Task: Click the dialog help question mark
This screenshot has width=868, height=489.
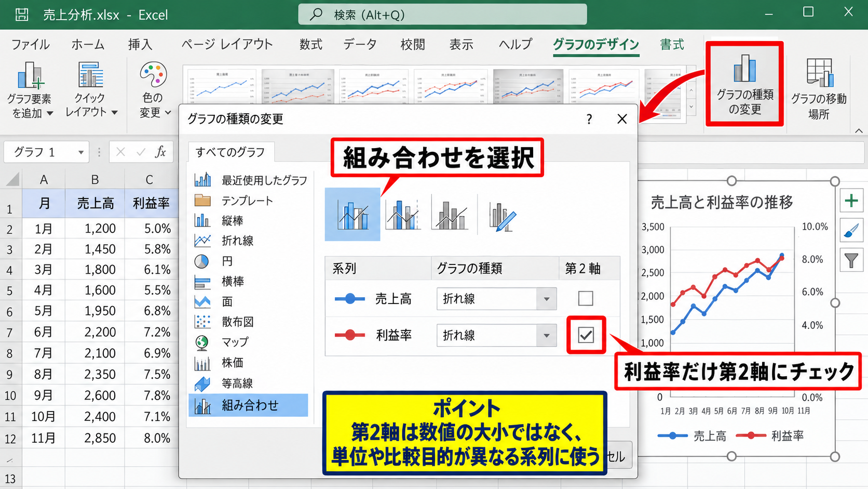Action: tap(589, 119)
